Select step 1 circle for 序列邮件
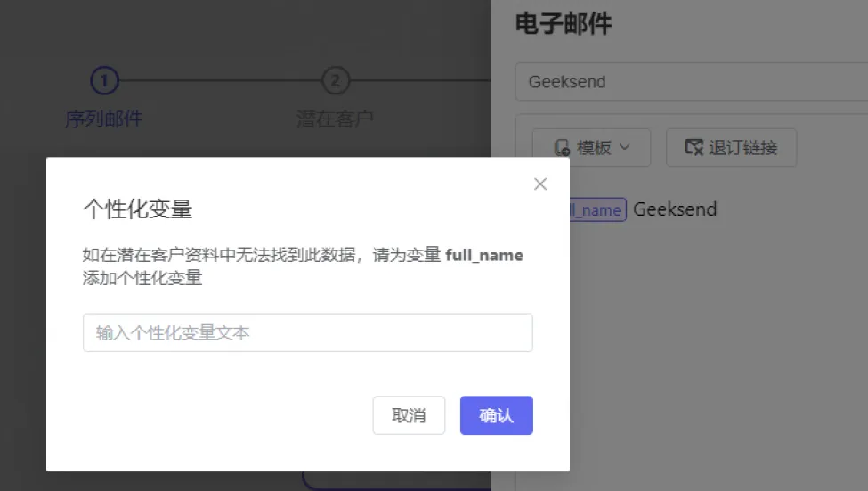 coord(104,81)
